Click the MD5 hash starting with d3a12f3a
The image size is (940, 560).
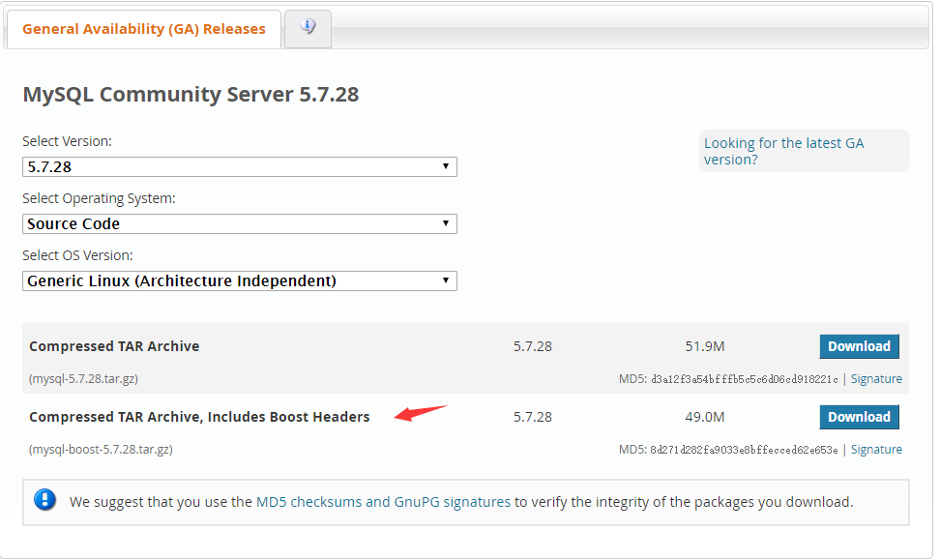(x=745, y=379)
